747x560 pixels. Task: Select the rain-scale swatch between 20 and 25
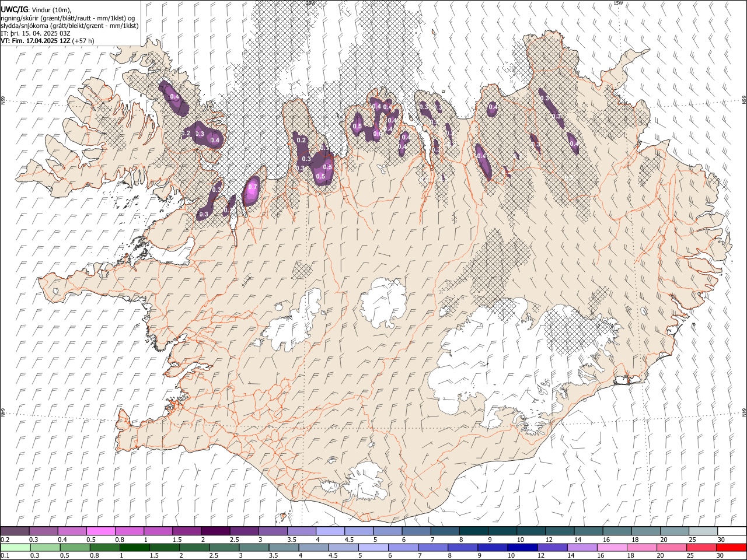click(x=671, y=548)
